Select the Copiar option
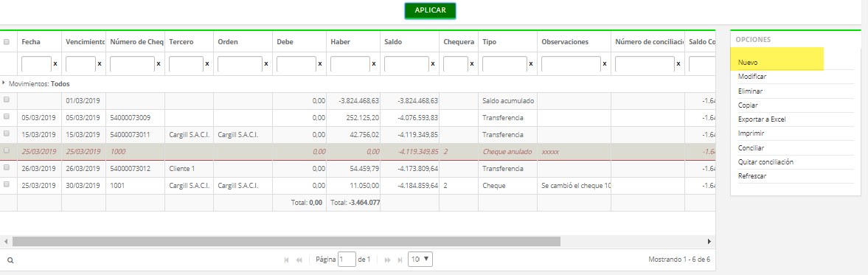The image size is (868, 275). click(748, 105)
